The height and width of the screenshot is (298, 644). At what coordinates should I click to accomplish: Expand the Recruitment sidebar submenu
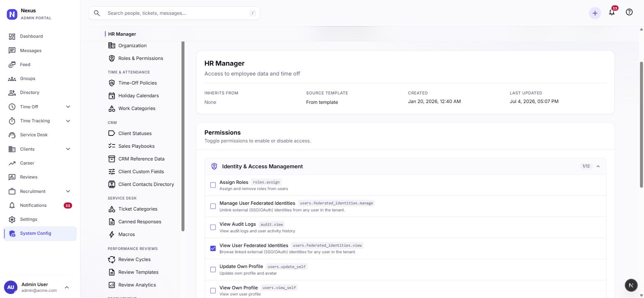(x=68, y=191)
